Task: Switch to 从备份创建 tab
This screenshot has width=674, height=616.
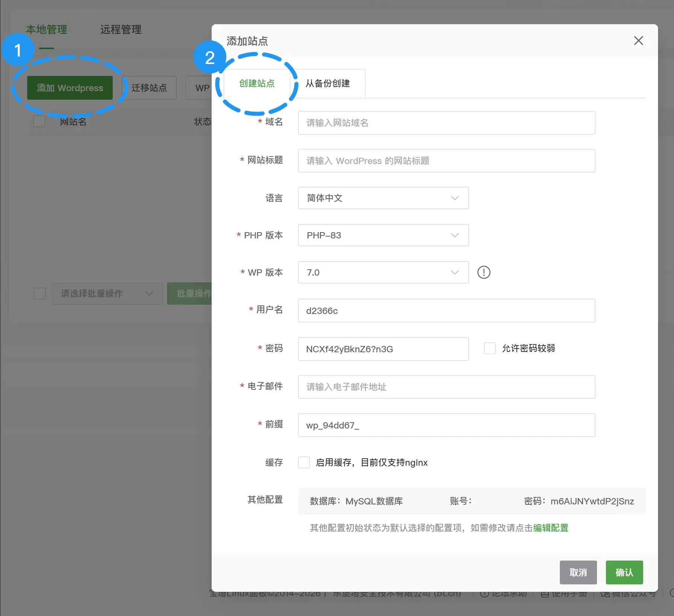Action: pos(328,83)
